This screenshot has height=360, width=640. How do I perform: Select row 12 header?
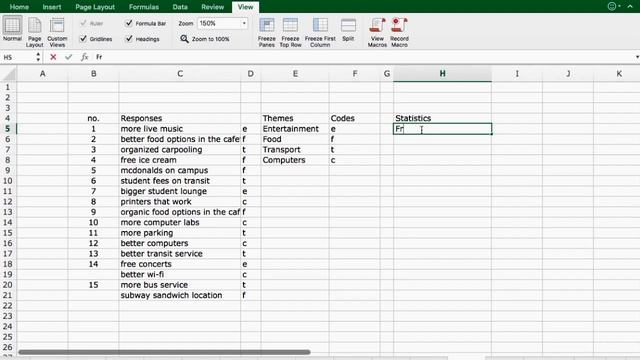[8, 202]
